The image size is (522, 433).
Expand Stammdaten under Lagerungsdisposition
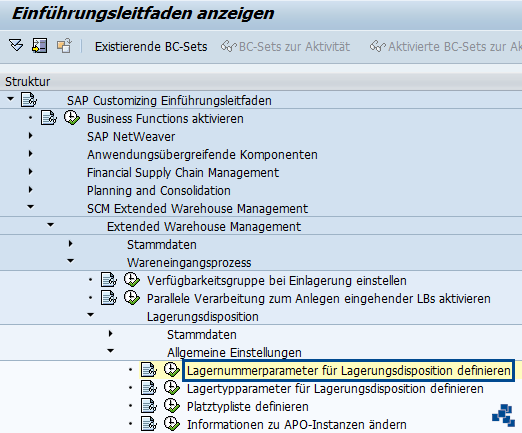(111, 334)
